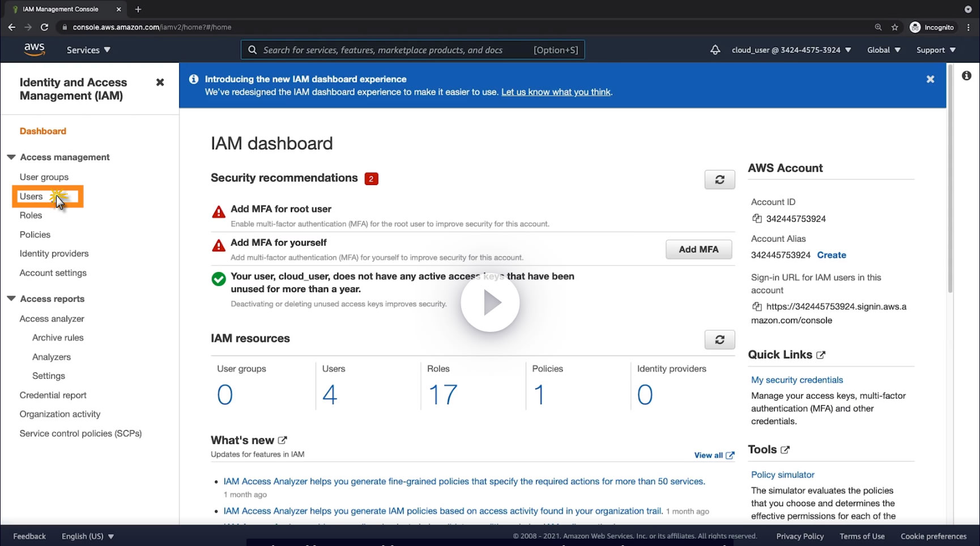980x546 pixels.
Task: Open the Global region dropdown
Action: pyautogui.click(x=884, y=50)
